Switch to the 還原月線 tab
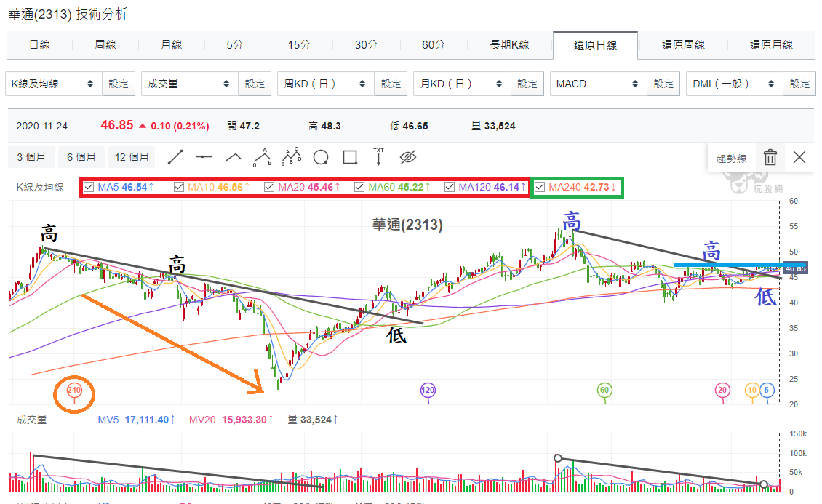The width and height of the screenshot is (822, 504). coord(772,45)
